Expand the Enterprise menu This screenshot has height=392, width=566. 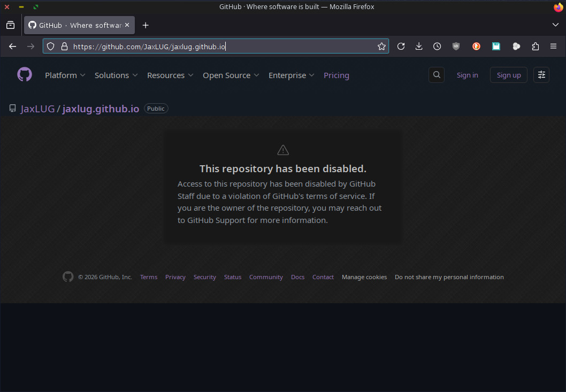292,75
